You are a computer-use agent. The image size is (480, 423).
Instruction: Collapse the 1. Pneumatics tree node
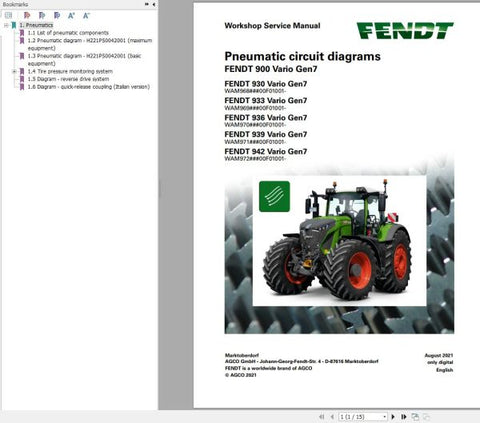6,25
